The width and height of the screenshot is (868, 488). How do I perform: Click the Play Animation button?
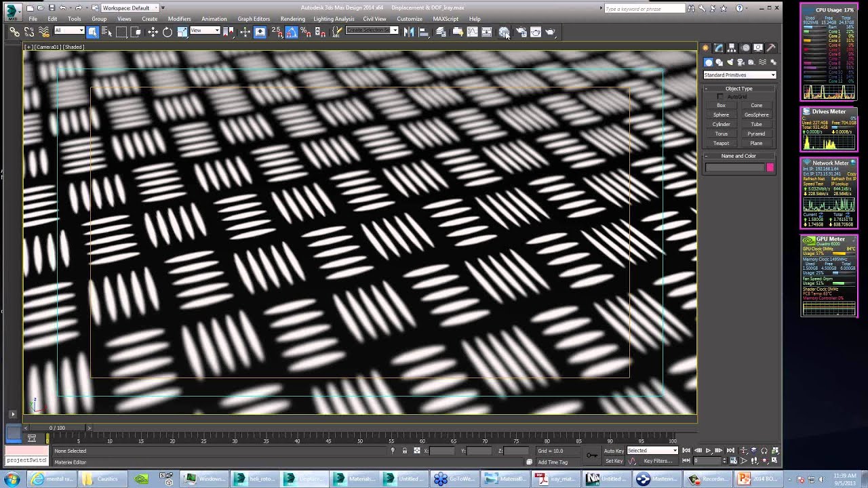pyautogui.click(x=709, y=450)
